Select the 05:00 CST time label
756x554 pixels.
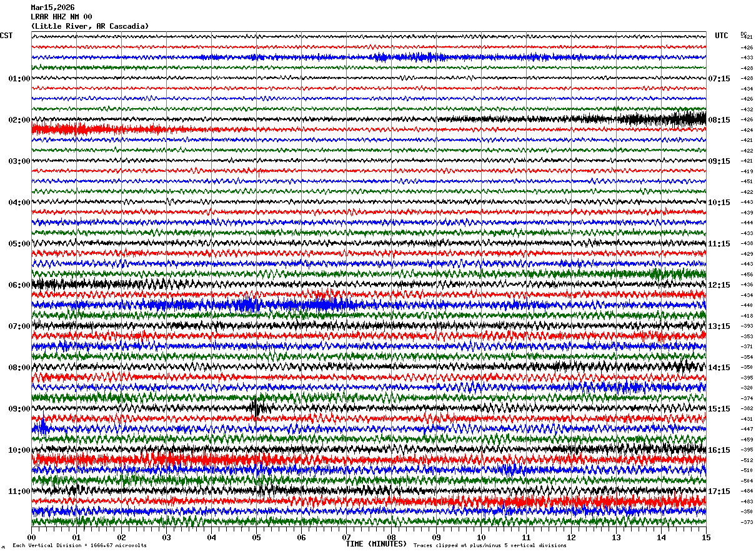[19, 244]
